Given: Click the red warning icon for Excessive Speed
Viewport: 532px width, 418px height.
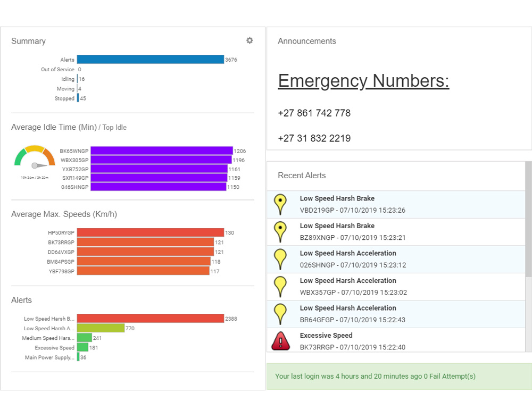Looking at the screenshot, I should [280, 341].
